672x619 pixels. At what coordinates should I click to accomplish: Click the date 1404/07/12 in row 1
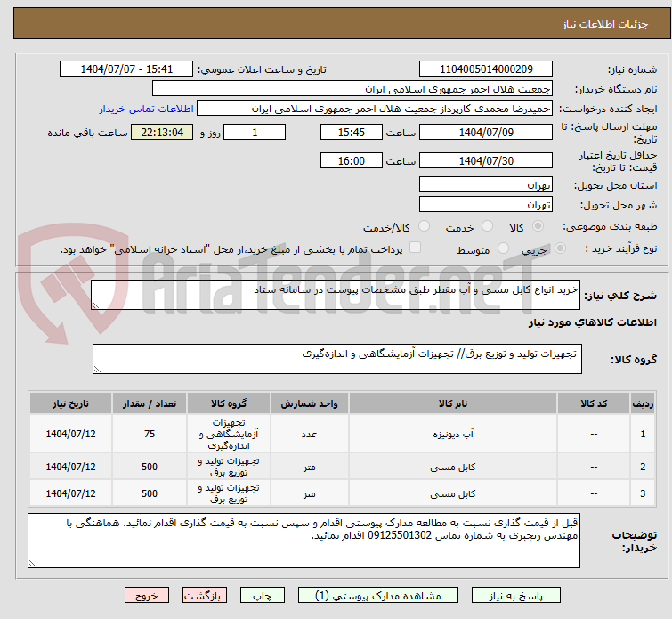click(x=70, y=434)
